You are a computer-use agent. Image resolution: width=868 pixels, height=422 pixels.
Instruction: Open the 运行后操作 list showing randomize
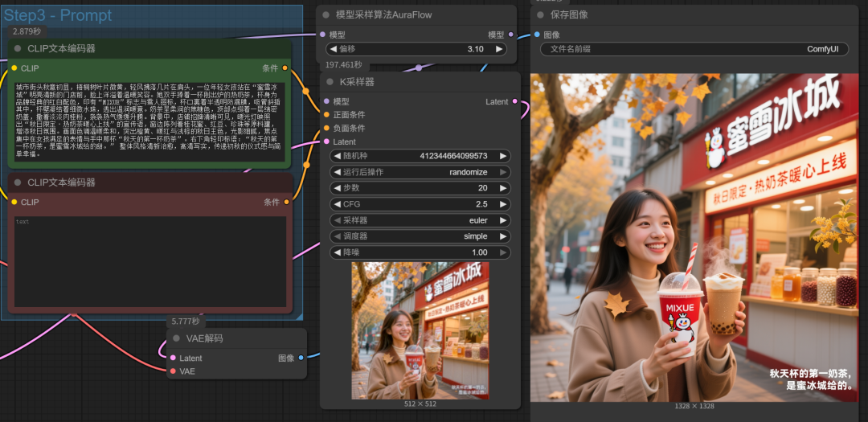420,172
